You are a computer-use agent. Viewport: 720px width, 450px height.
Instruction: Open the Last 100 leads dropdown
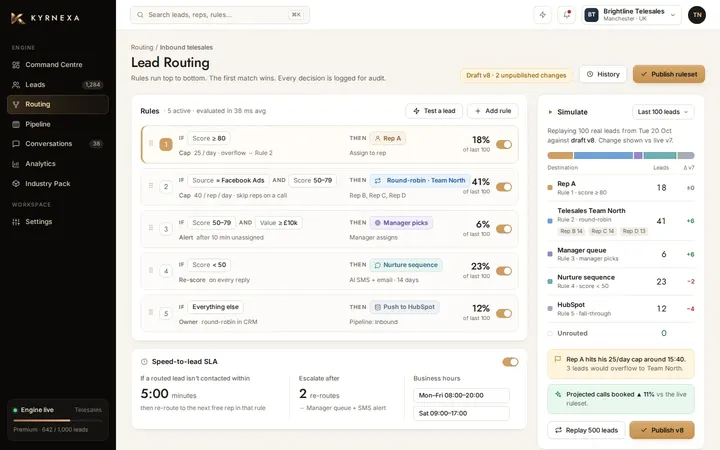663,112
